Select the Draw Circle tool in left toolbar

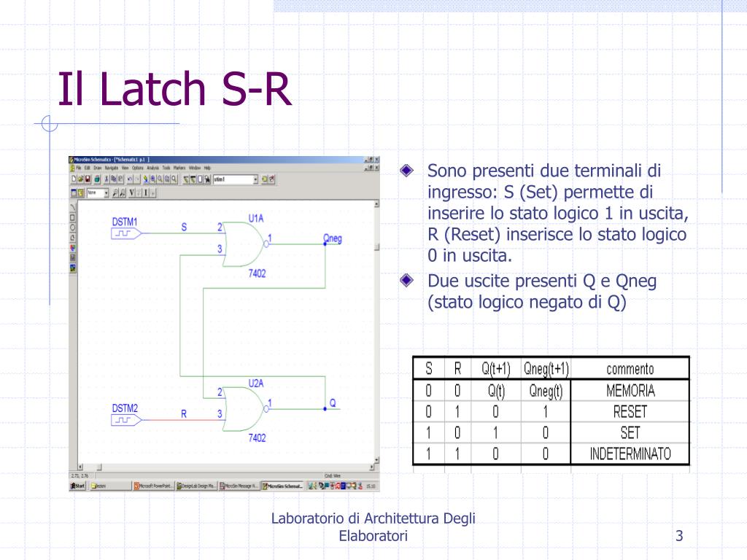pyautogui.click(x=72, y=227)
